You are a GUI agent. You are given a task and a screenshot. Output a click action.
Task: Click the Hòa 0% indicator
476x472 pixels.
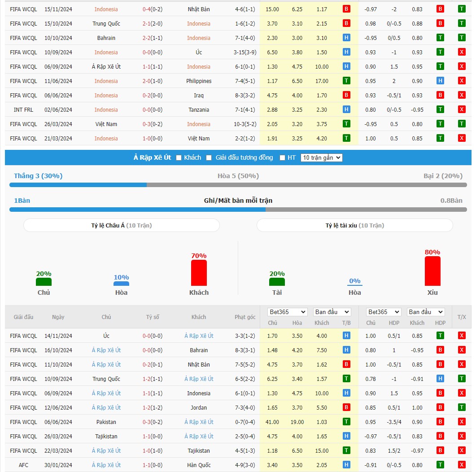[354, 281]
